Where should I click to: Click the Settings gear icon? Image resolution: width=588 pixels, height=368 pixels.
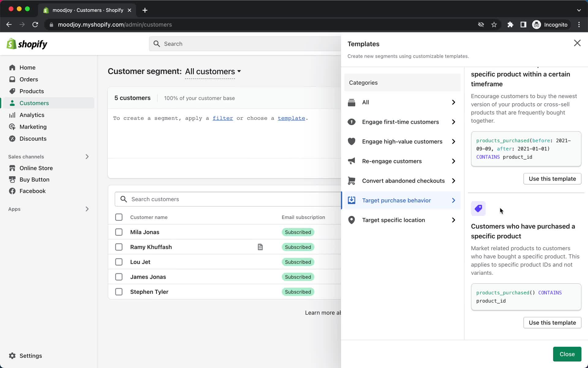pyautogui.click(x=12, y=356)
